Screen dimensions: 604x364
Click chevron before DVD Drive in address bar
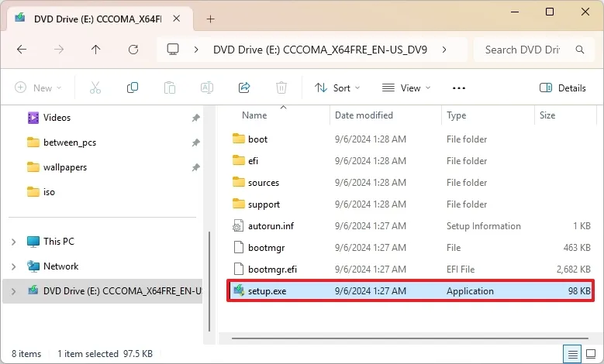click(196, 50)
